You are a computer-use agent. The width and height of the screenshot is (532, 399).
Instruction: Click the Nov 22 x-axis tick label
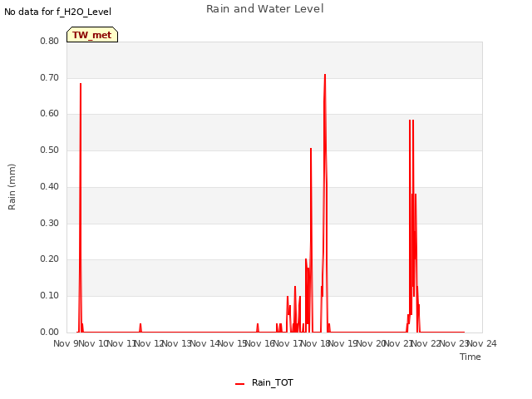426,343
